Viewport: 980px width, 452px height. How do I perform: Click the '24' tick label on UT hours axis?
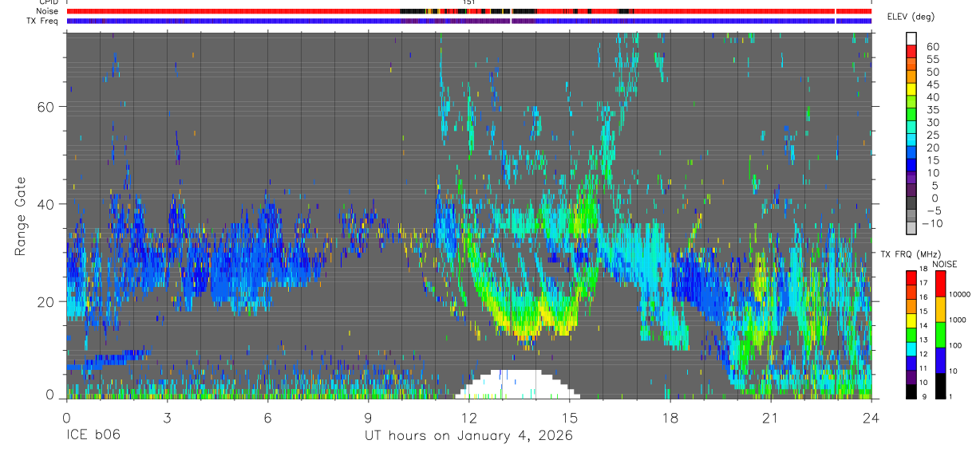click(x=871, y=417)
